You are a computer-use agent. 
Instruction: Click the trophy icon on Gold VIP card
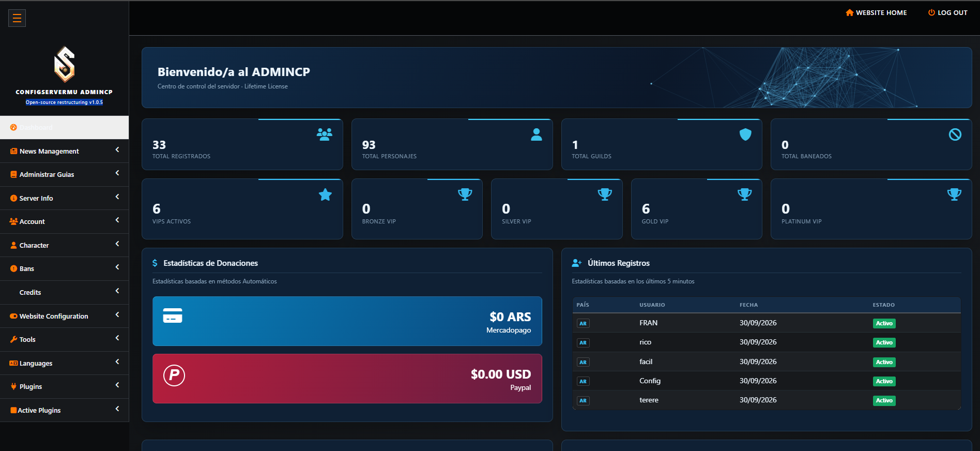(x=745, y=194)
